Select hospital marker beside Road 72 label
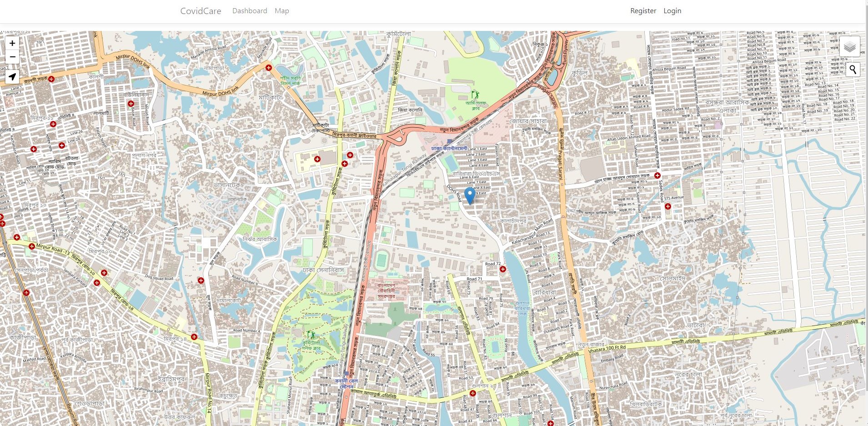 coord(502,269)
